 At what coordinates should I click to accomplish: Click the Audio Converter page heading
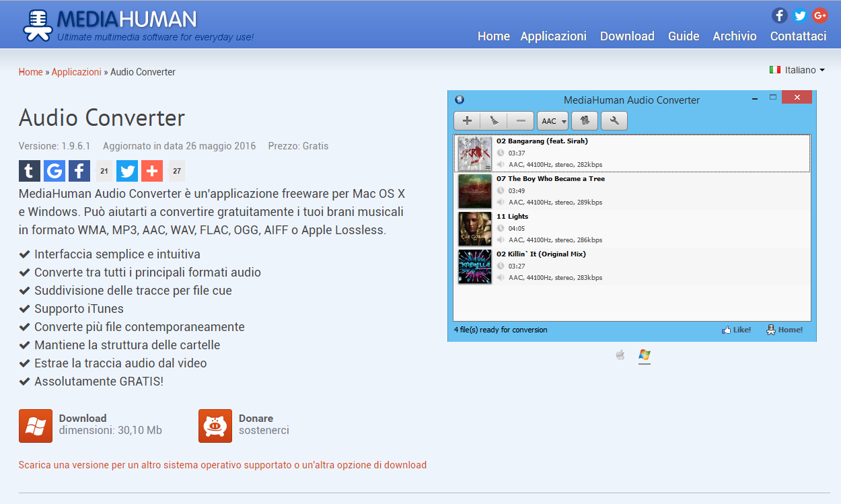click(102, 118)
